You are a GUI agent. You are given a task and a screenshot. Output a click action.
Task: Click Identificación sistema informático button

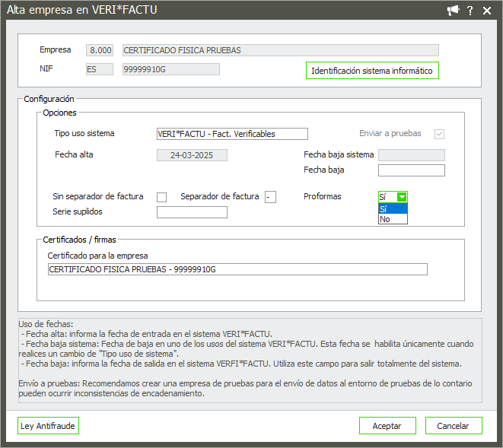[x=372, y=71]
